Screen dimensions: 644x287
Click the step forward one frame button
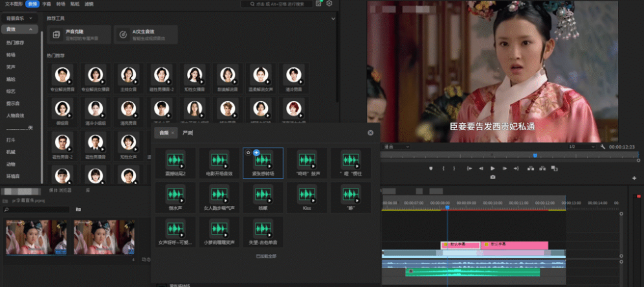[504, 168]
